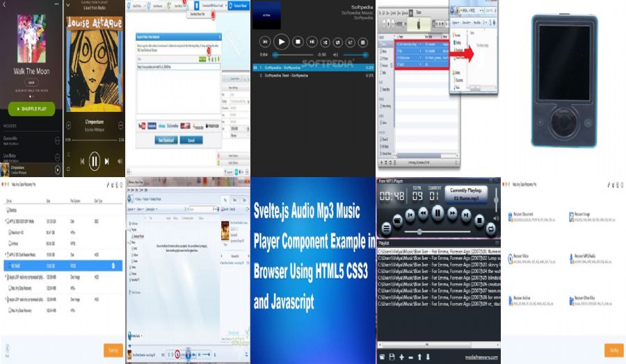Save the playlist with the floppy disk icon

(391, 357)
